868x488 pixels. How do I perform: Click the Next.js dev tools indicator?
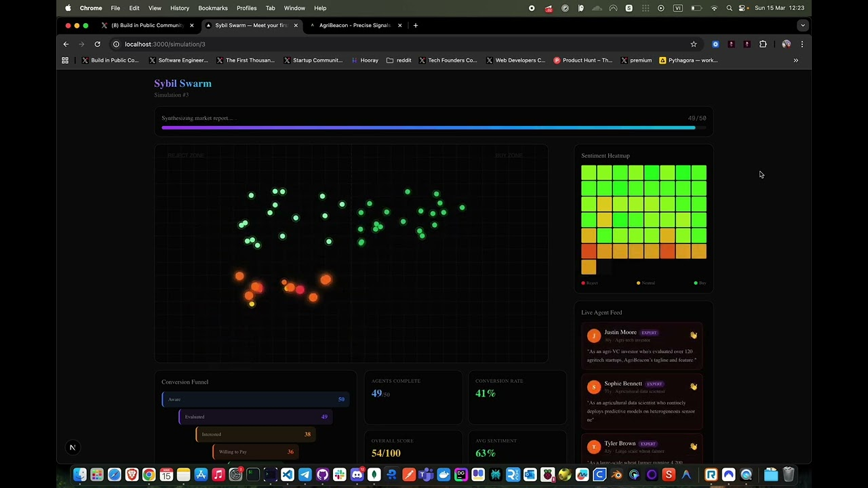[x=73, y=447]
